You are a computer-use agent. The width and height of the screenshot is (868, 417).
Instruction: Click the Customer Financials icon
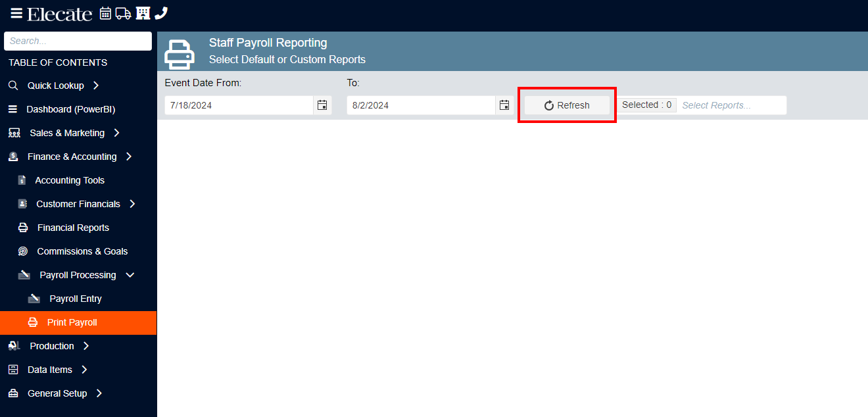tap(23, 204)
